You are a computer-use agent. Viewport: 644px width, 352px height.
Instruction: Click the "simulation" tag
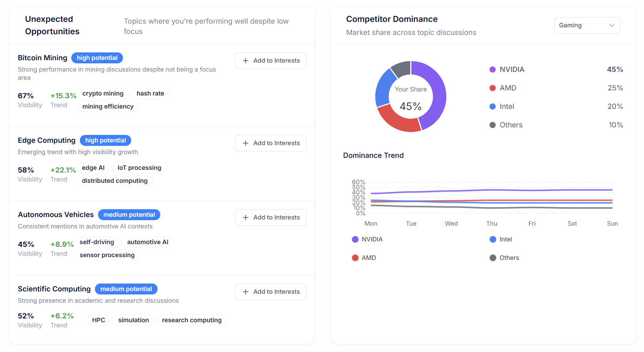point(134,320)
